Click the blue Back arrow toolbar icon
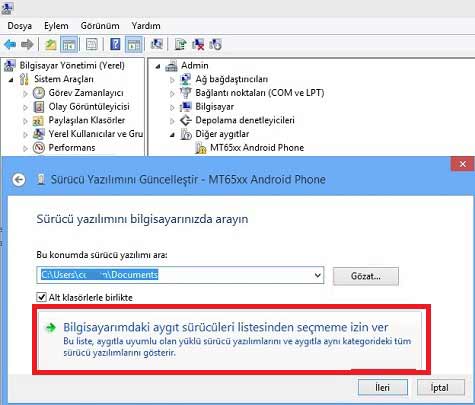Screen dimensions: 475x405 coord(10,44)
